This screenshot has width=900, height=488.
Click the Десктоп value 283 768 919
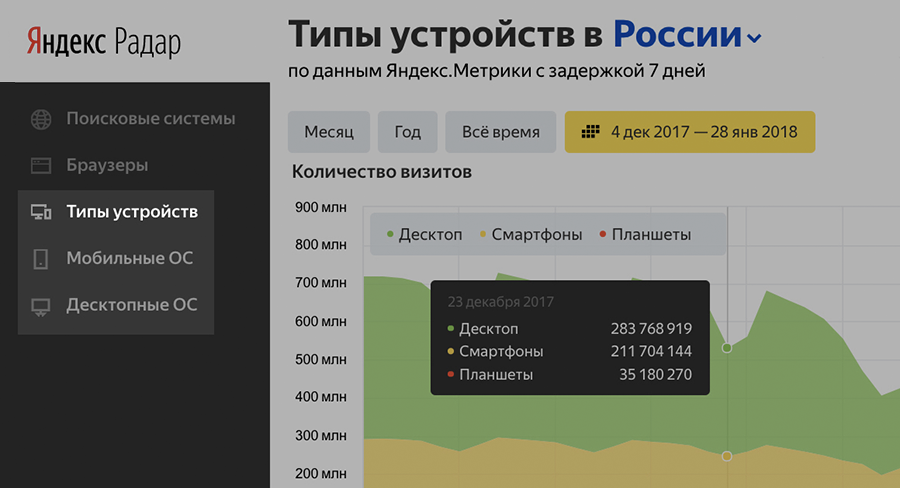click(651, 329)
